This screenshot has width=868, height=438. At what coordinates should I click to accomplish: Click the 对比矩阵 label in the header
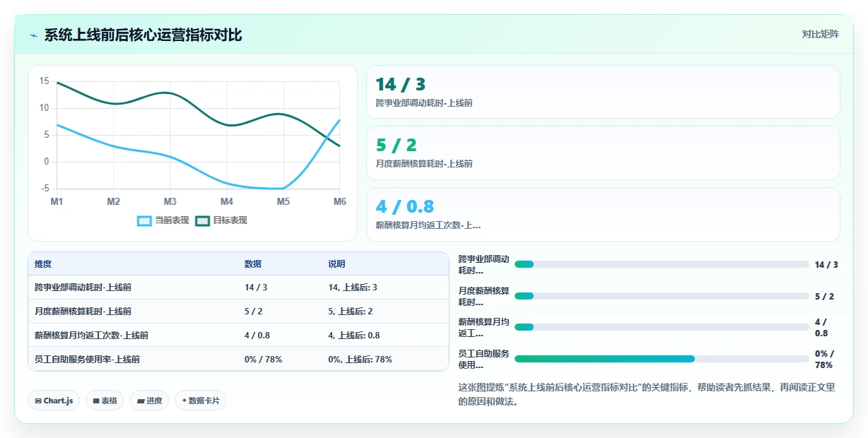821,34
